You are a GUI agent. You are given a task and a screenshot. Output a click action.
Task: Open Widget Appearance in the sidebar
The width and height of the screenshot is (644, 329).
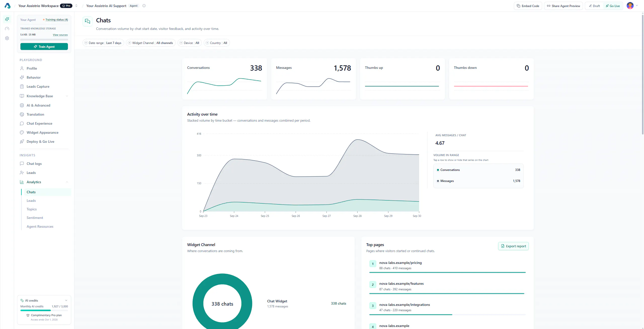click(x=44, y=132)
